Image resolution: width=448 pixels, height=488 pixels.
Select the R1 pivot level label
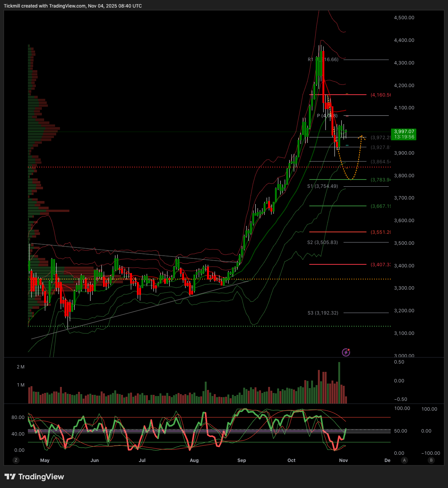(323, 60)
